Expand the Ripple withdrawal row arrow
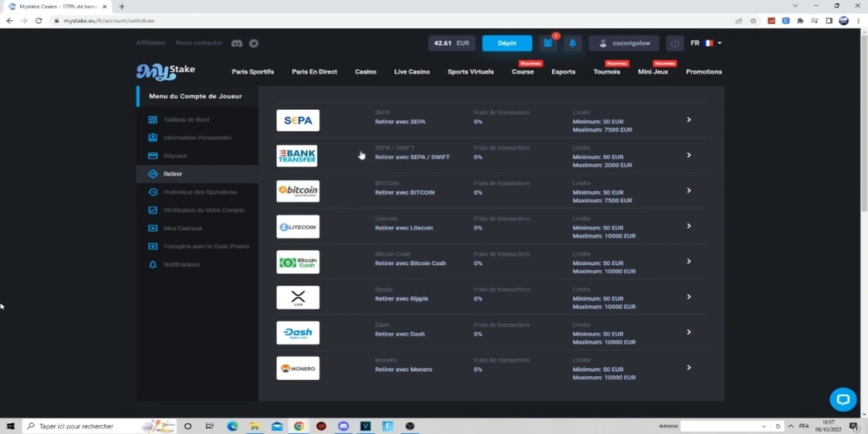 click(688, 296)
